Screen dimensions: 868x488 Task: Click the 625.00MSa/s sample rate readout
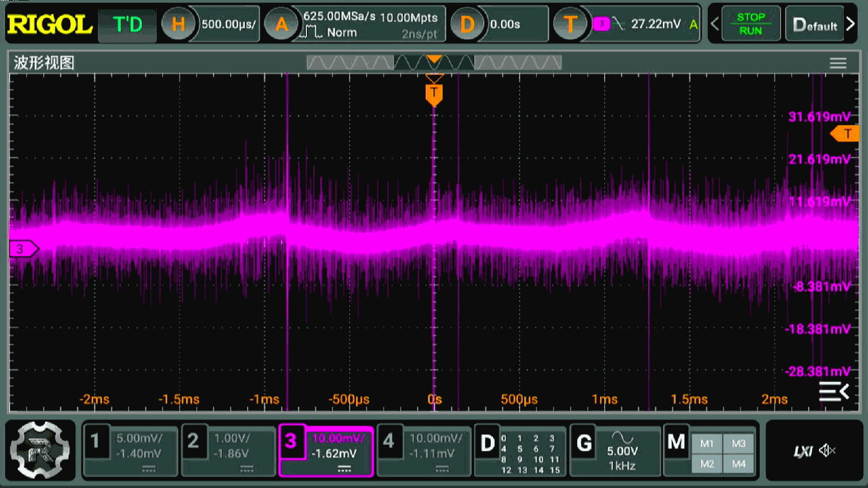point(339,17)
